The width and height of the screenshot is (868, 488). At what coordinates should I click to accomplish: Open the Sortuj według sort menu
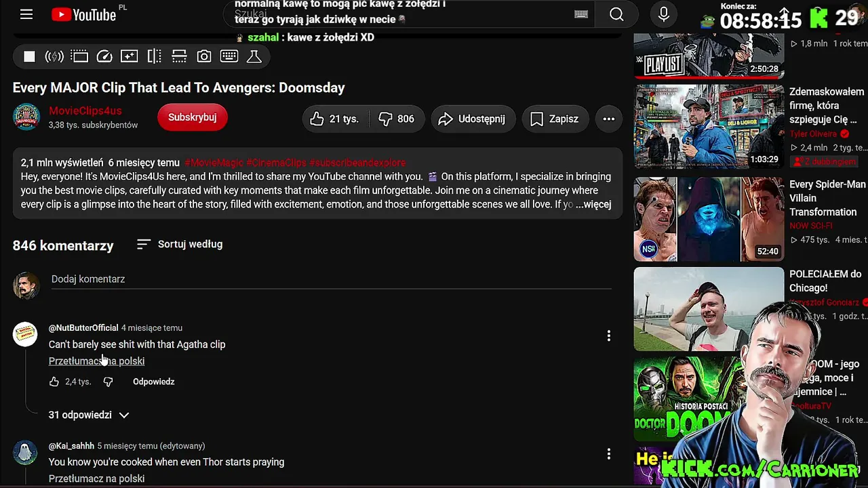tap(180, 244)
